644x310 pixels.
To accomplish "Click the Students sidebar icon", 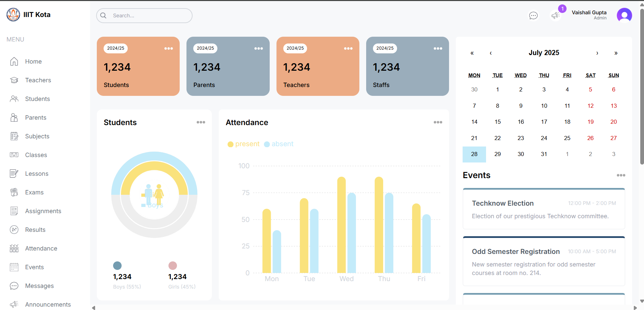I will (14, 99).
